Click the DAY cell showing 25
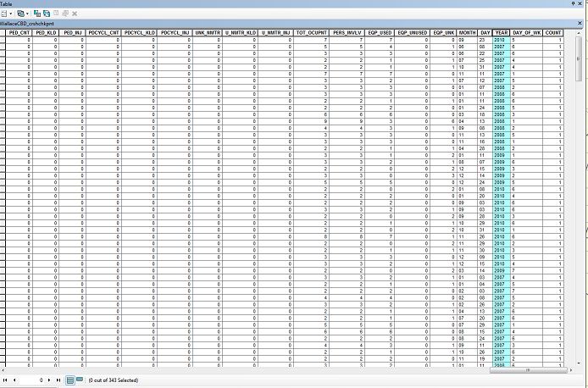 485,60
